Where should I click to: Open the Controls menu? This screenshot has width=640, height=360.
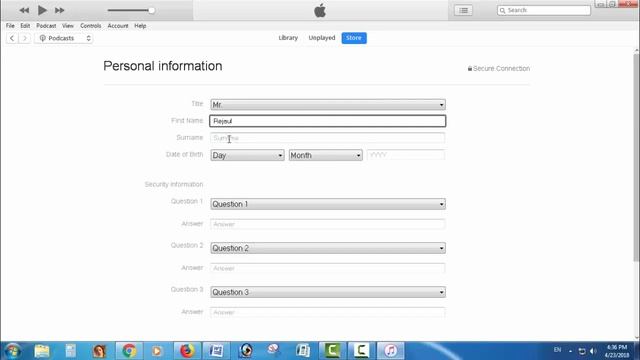click(91, 26)
